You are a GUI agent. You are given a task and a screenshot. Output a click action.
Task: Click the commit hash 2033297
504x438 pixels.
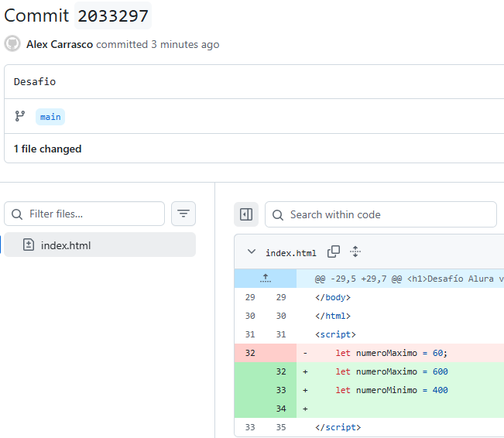point(113,15)
